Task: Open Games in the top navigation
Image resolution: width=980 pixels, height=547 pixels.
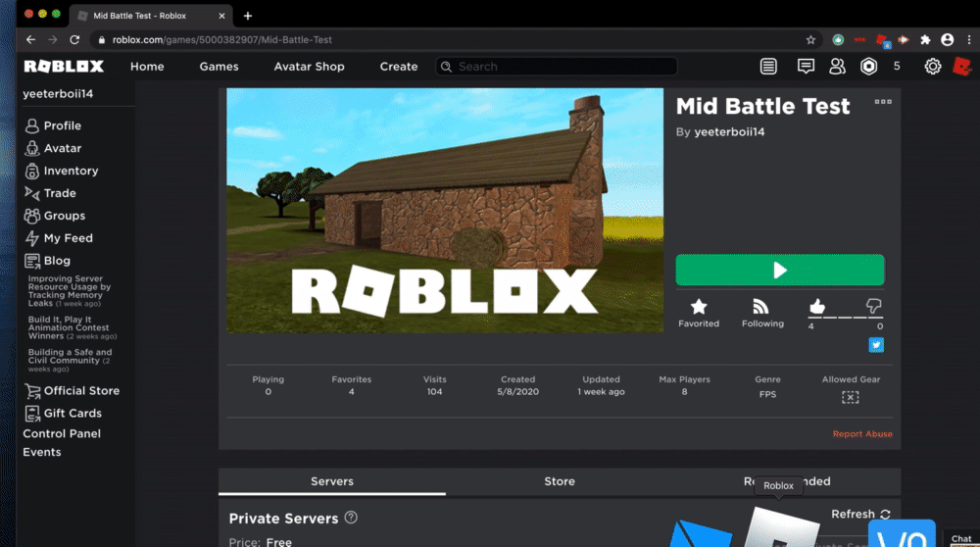Action: pyautogui.click(x=219, y=67)
